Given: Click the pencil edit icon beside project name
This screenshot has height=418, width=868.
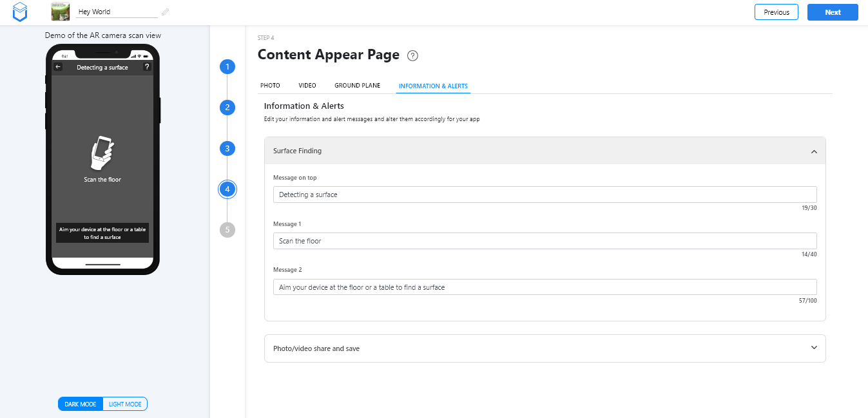Looking at the screenshot, I should pos(166,12).
